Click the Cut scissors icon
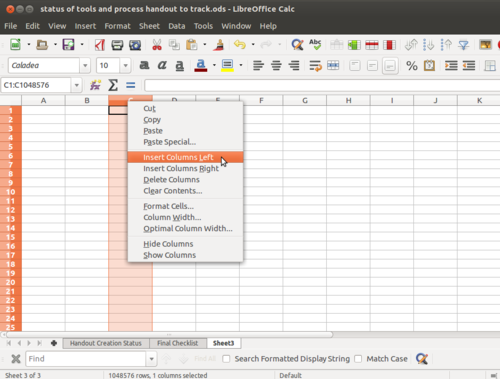This screenshot has height=379, width=500. click(x=157, y=45)
